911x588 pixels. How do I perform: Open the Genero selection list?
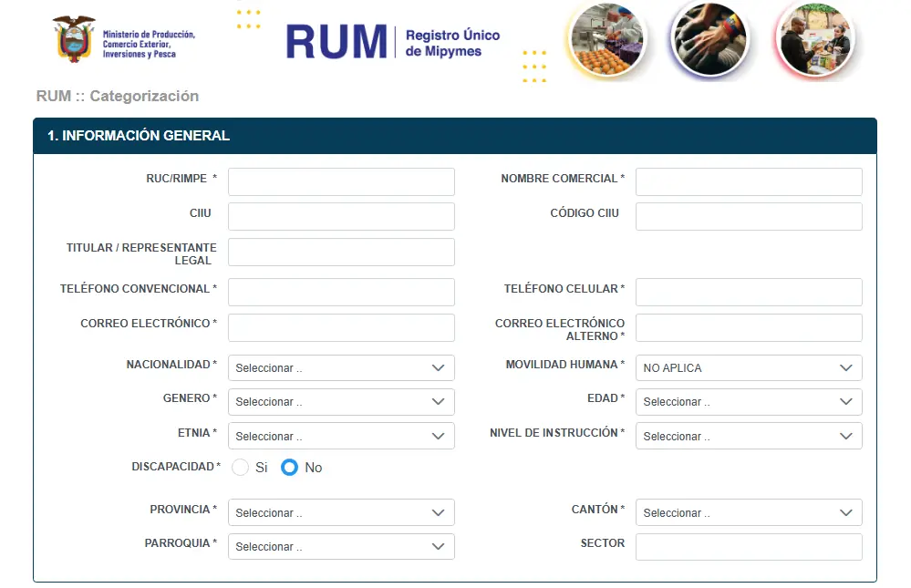click(341, 402)
